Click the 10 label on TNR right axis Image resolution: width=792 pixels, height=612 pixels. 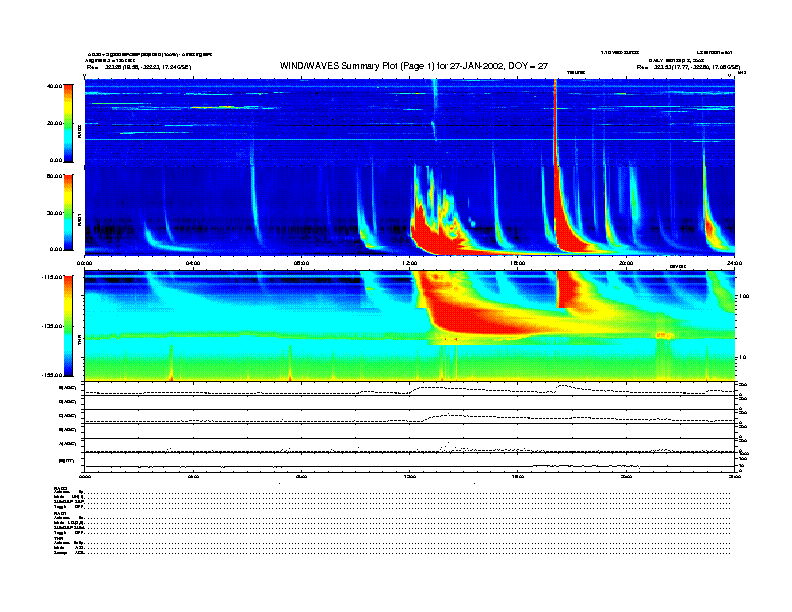744,358
